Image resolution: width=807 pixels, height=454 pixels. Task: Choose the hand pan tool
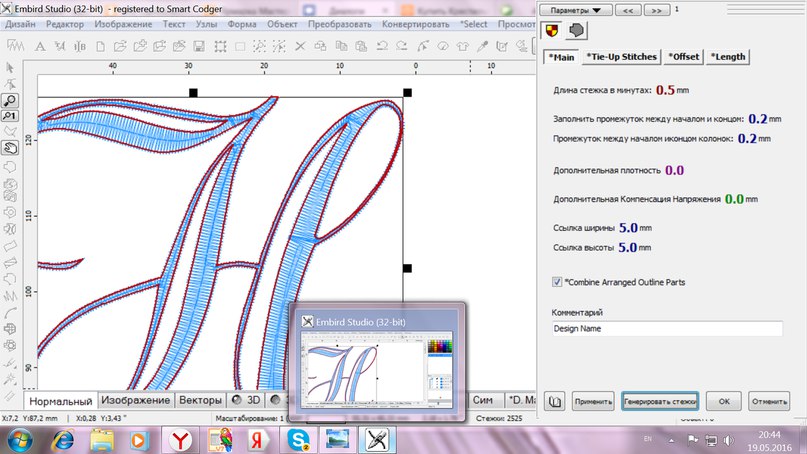10,148
